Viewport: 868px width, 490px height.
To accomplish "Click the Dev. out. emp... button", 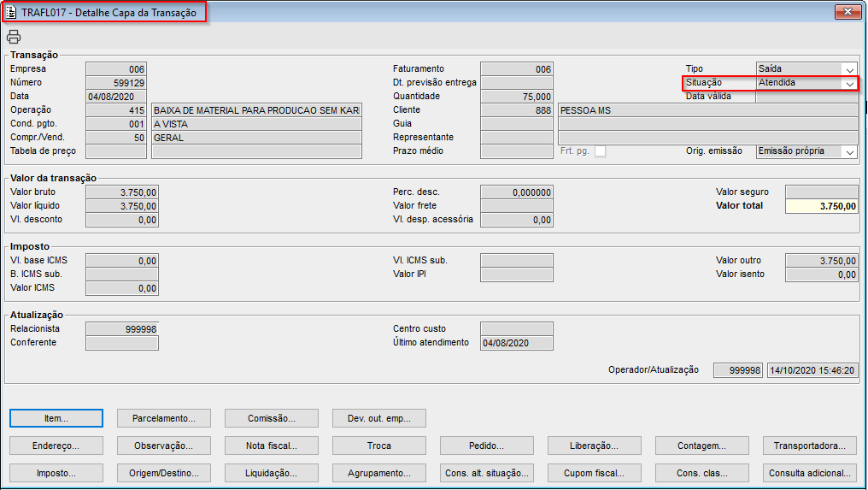I will tap(379, 418).
